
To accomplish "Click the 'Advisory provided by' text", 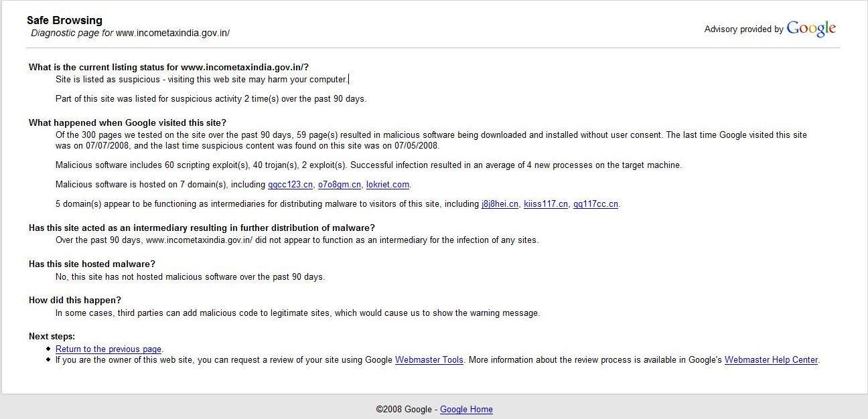I will pyautogui.click(x=743, y=29).
